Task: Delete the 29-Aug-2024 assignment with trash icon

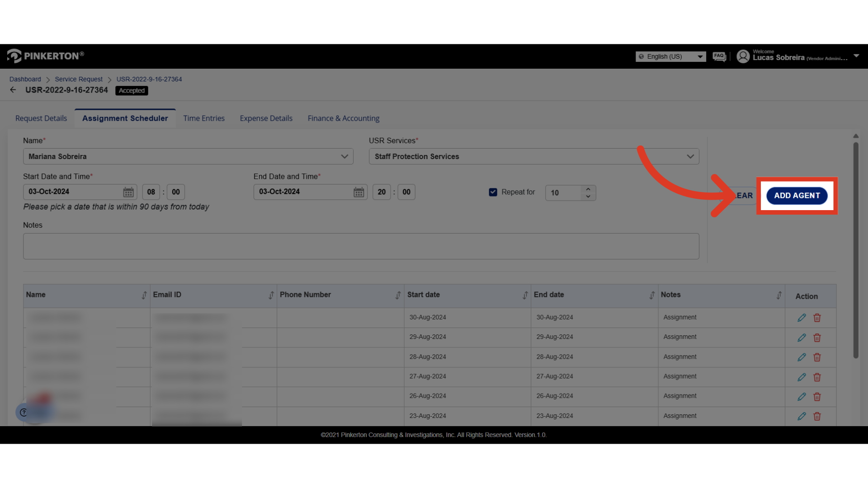Action: tap(817, 338)
